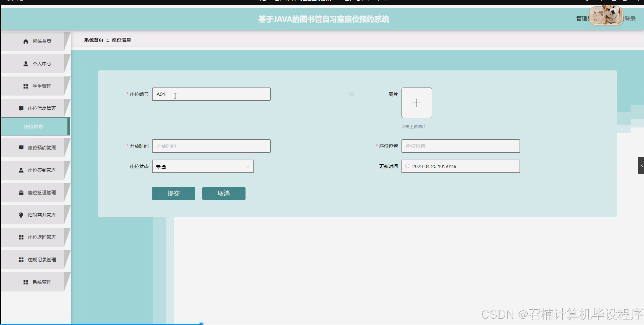Screen dimensions: 644x325
Task: Click the 座位签退管理 printer icon
Action: [20, 192]
